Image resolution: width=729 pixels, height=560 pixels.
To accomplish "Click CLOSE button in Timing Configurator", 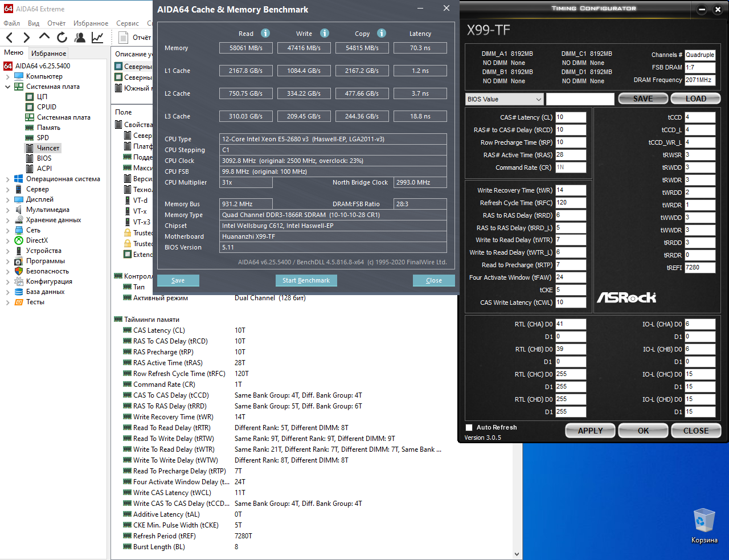I will coord(696,431).
